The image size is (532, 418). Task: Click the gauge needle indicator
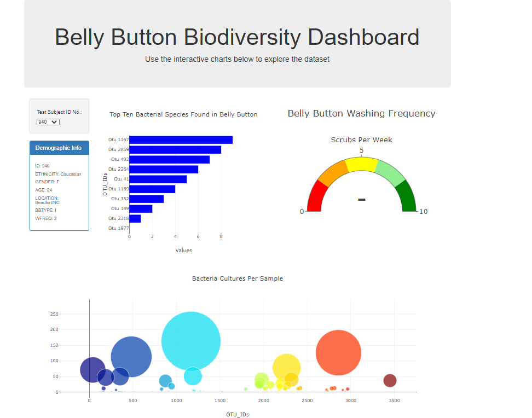tap(361, 200)
